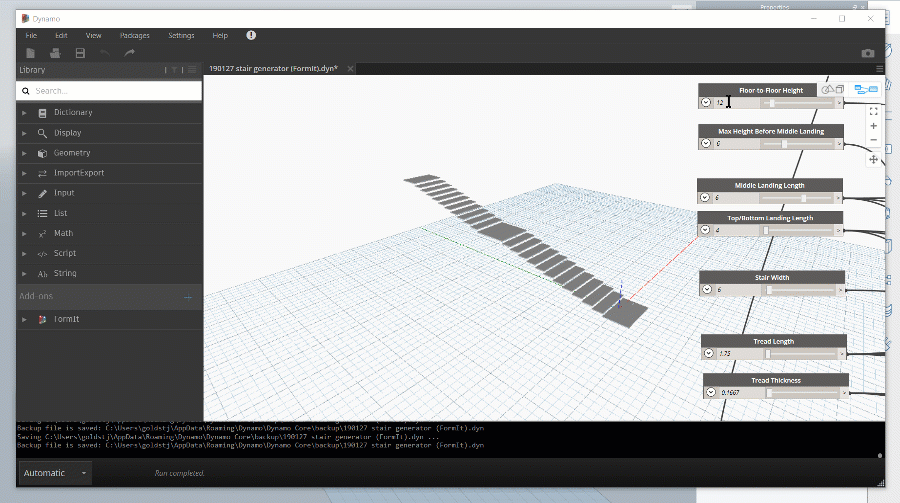Viewport: 900px width, 503px height.
Task: Click the Input category pencil icon
Action: coord(42,194)
